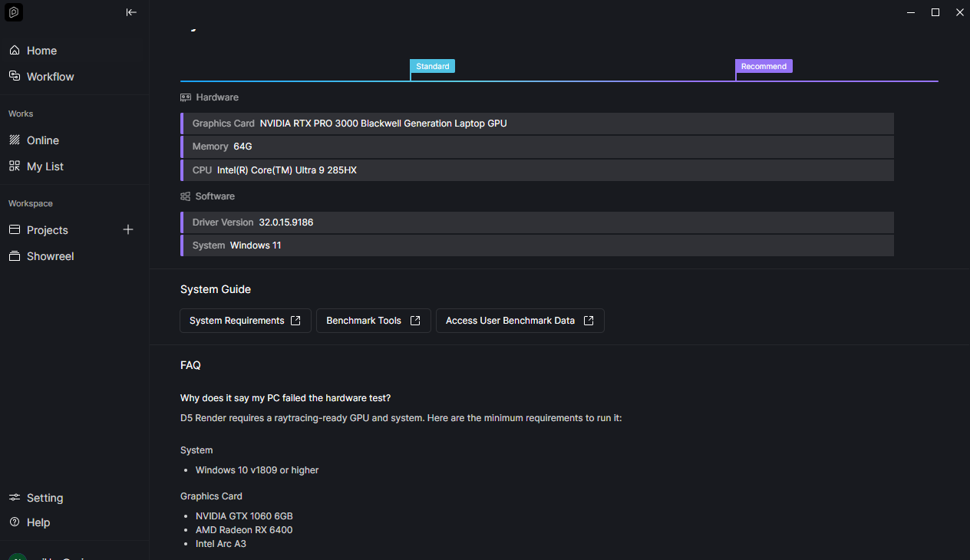Open My List in sidebar
970x560 pixels.
[x=45, y=166]
